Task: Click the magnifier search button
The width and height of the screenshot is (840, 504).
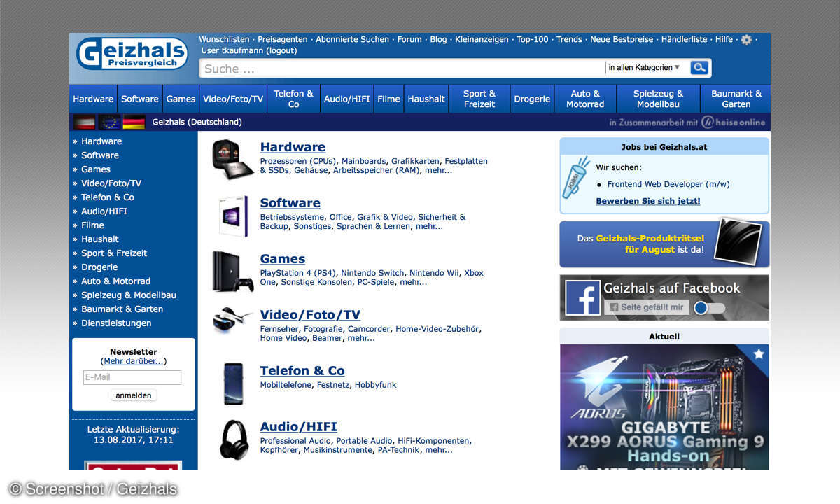Action: pyautogui.click(x=699, y=68)
